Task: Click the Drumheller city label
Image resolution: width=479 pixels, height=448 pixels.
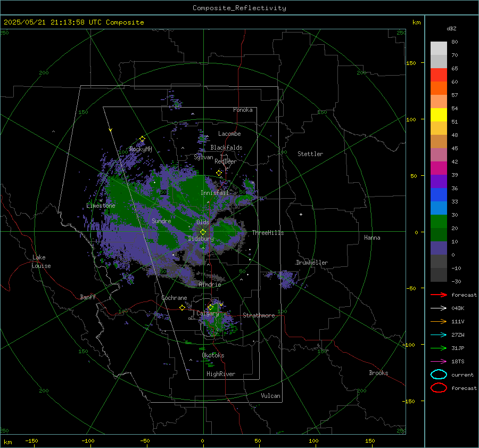Action: pos(312,263)
